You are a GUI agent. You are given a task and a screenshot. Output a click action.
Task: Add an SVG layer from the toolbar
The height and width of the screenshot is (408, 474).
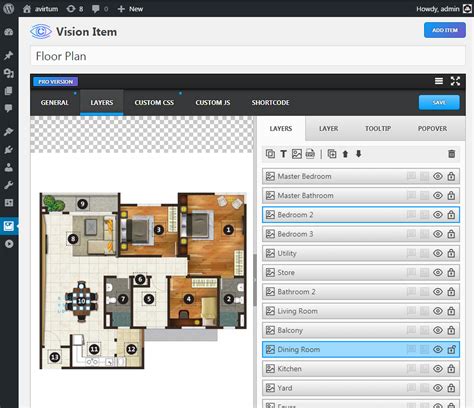tap(310, 154)
